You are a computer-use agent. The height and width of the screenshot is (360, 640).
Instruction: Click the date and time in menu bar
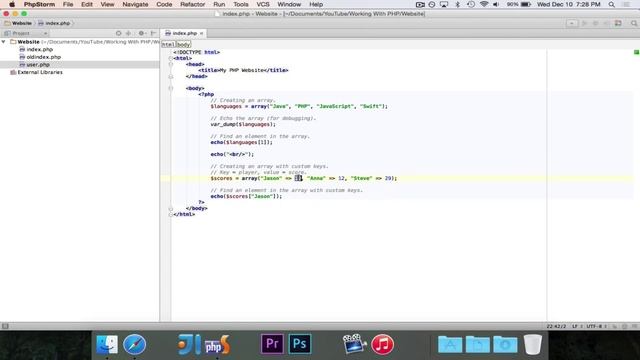click(x=569, y=4)
